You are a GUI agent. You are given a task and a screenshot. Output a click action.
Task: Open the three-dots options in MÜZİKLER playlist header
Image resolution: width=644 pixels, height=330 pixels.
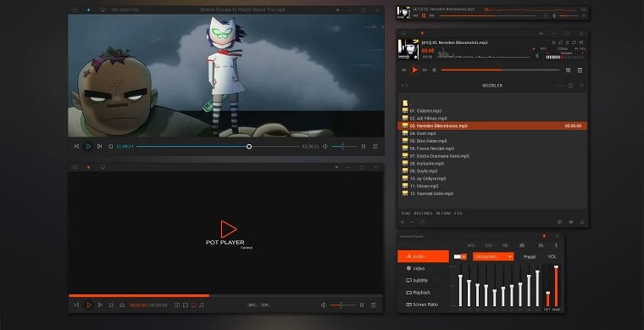[x=560, y=86]
